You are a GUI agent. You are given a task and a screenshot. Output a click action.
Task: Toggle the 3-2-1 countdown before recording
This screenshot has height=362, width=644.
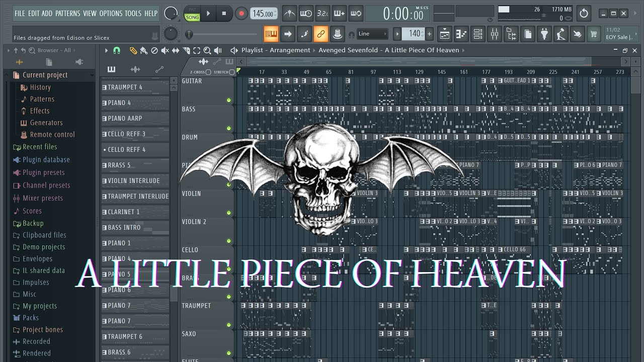pyautogui.click(x=323, y=14)
